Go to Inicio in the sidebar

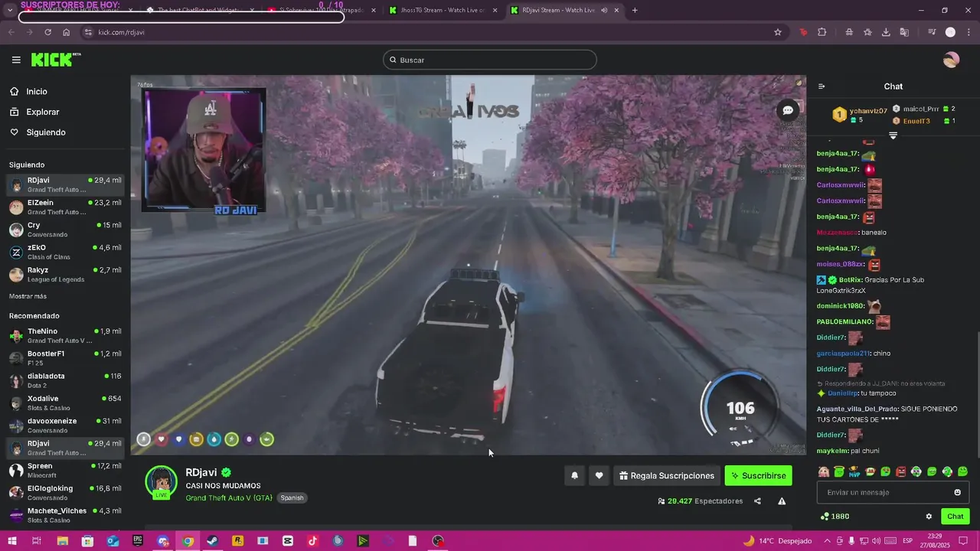click(37, 91)
